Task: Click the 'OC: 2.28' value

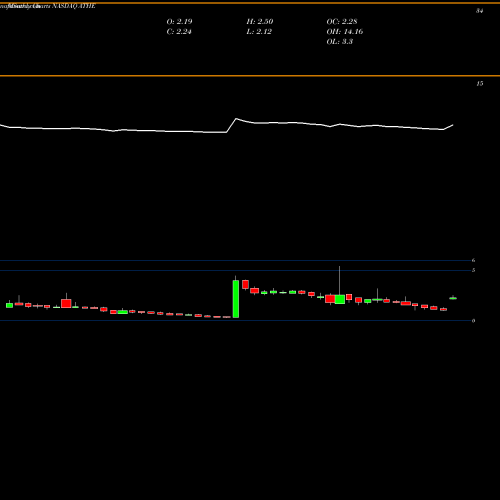Action: pyautogui.click(x=342, y=21)
